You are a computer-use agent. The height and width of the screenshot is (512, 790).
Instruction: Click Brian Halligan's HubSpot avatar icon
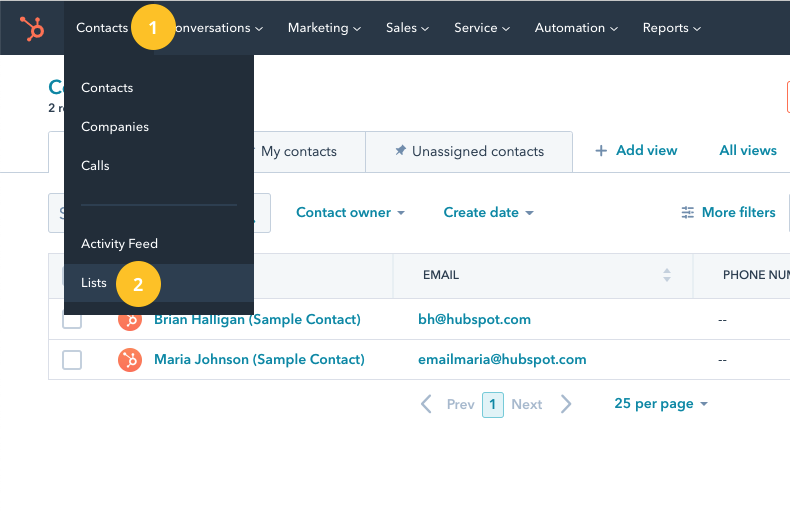[x=129, y=320]
